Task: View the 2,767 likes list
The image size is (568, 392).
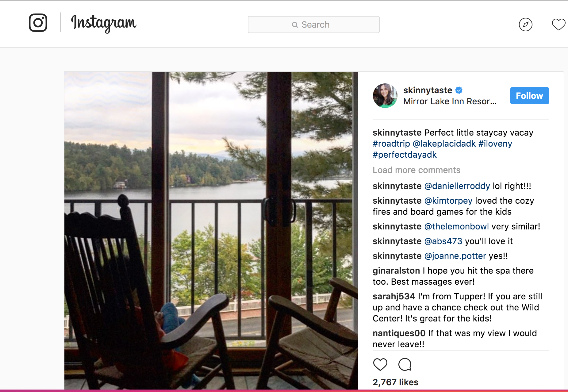Action: tap(395, 382)
